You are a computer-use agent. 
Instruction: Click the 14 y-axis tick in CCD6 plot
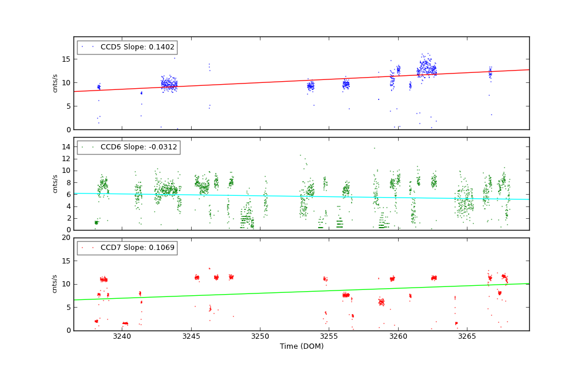click(x=66, y=147)
